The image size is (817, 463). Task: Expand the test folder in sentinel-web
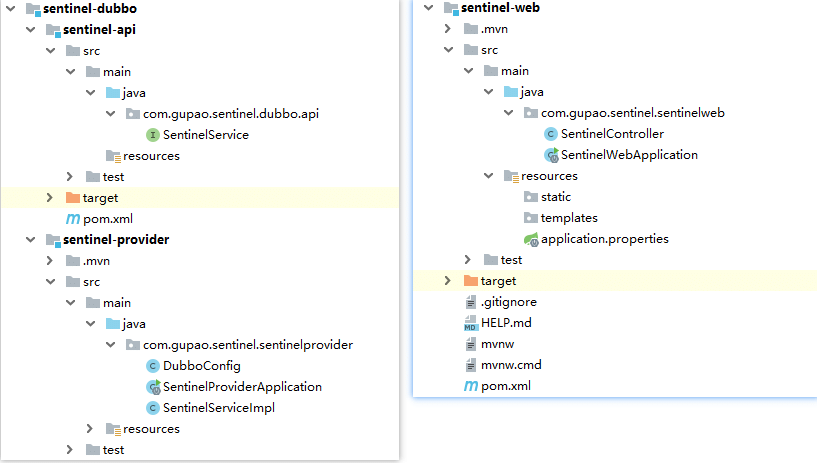[468, 260]
